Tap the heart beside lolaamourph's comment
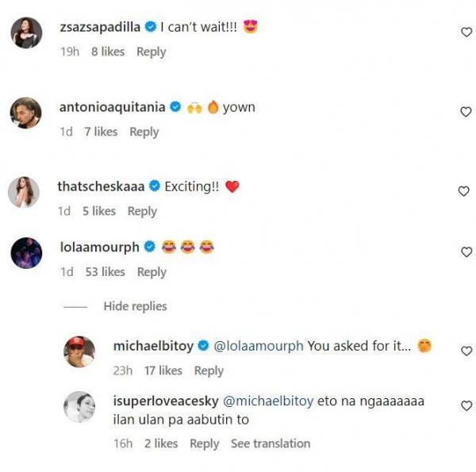Image resolution: width=476 pixels, height=472 pixels. coord(466,252)
